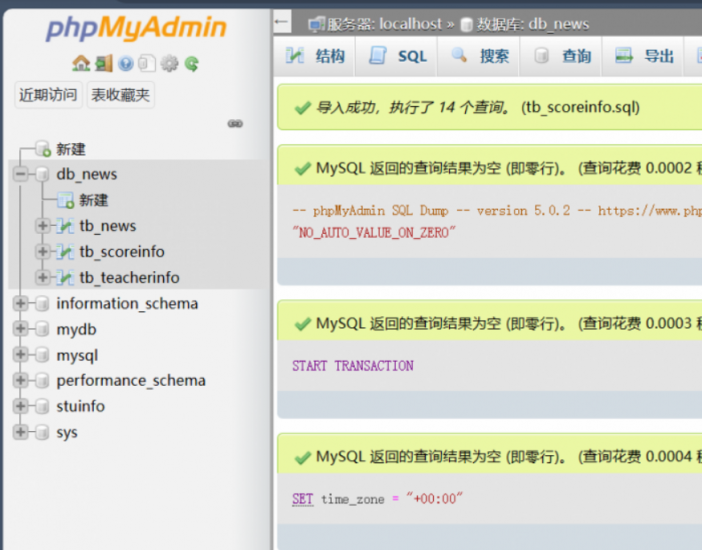Expand the tb_teacherinfo table node
This screenshot has width=702, height=550.
click(43, 278)
